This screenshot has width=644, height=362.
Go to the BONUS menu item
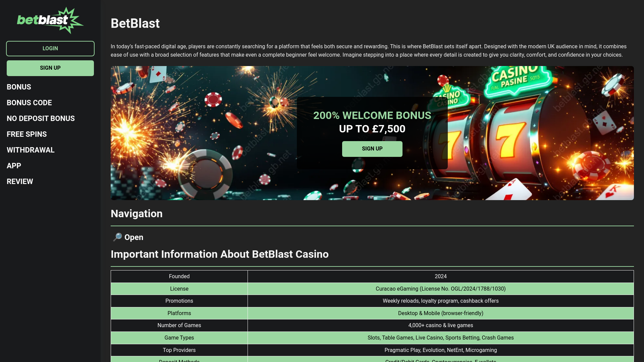click(19, 87)
